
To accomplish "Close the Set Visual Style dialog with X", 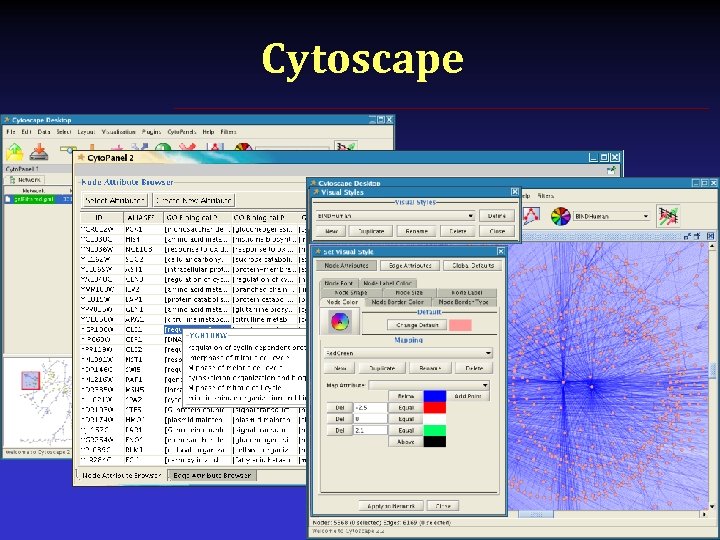I will pyautogui.click(x=501, y=251).
